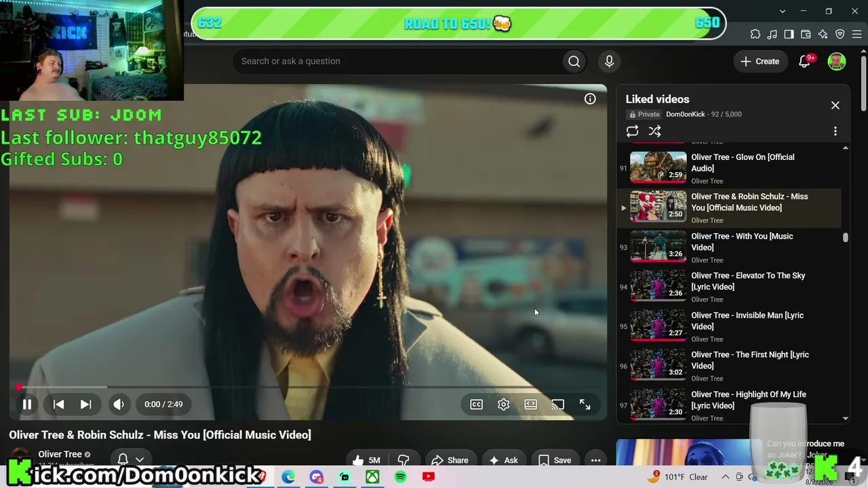This screenshot has height=488, width=868.
Task: Open the Create menu
Action: [x=760, y=61]
